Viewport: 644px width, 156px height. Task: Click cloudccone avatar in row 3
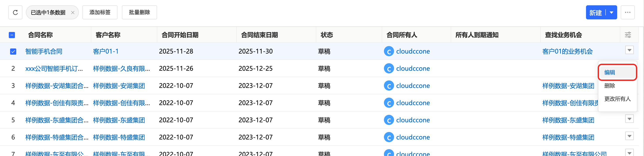click(x=389, y=86)
